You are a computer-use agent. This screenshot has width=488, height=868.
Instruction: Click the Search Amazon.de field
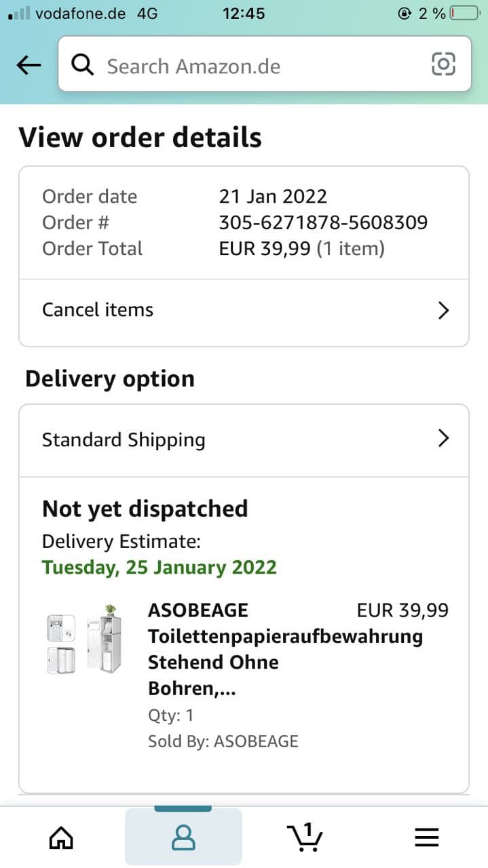click(258, 66)
